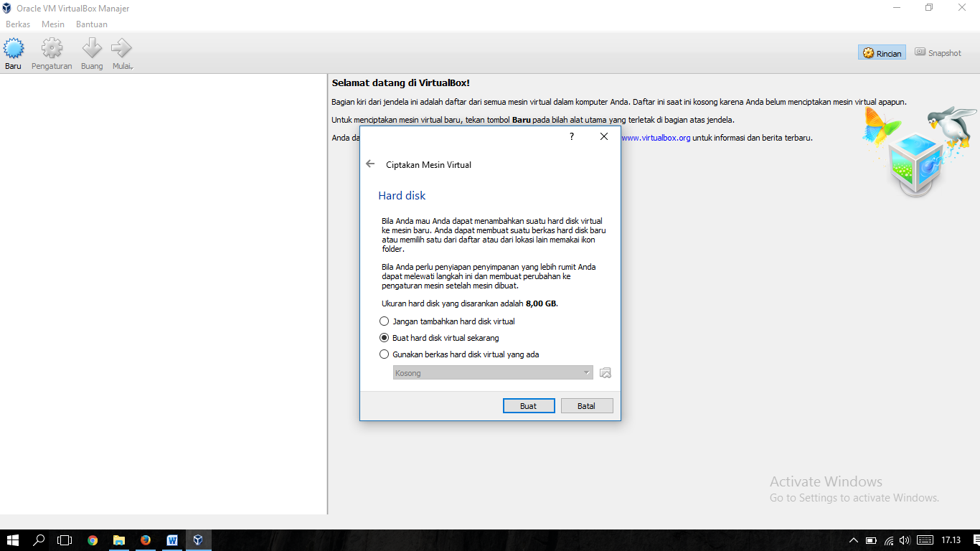
Task: Click the back arrow in the wizard
Action: [x=370, y=164]
